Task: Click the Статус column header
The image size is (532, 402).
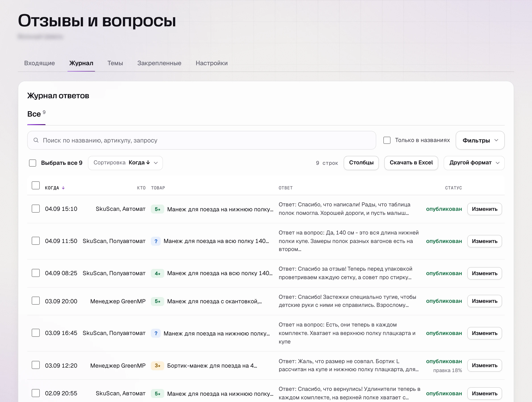Action: [453, 188]
